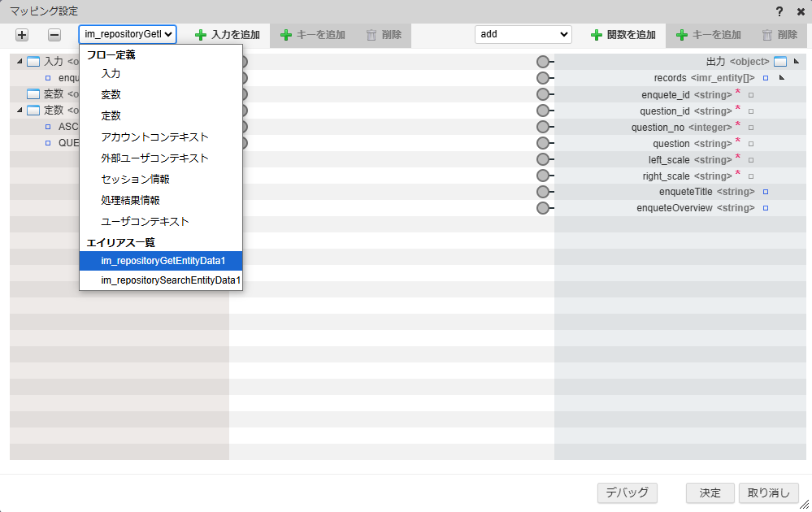The width and height of the screenshot is (812, 512).
Task: Click the デバッグ button
Action: pos(627,492)
